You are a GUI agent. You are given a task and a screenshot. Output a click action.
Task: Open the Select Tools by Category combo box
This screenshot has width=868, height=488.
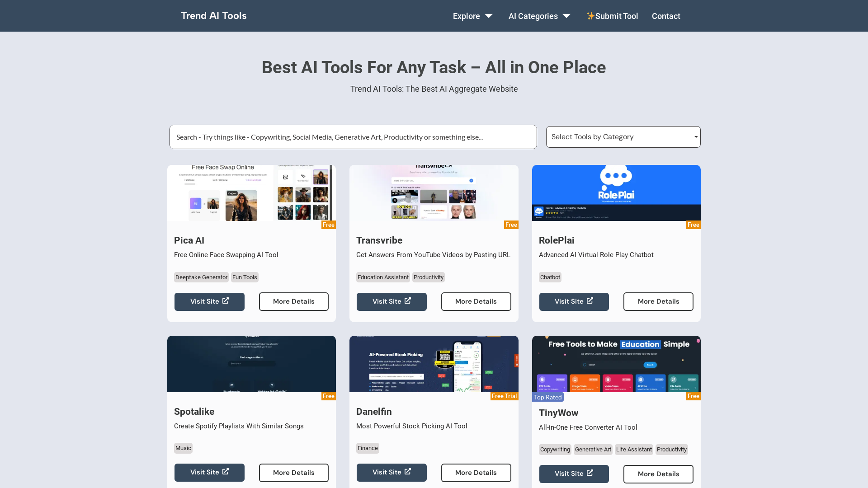[x=623, y=137]
